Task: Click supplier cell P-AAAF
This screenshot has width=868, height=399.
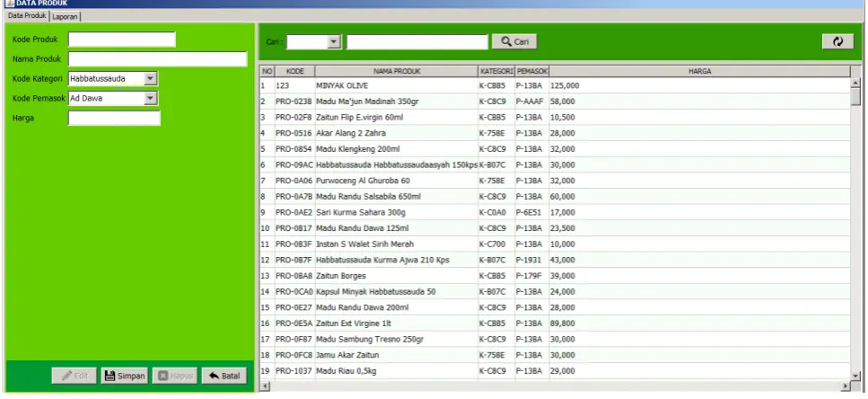Action: [532, 102]
